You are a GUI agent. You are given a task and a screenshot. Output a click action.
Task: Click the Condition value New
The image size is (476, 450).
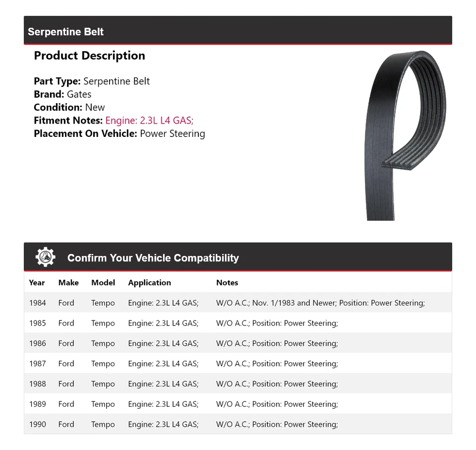[x=95, y=107]
